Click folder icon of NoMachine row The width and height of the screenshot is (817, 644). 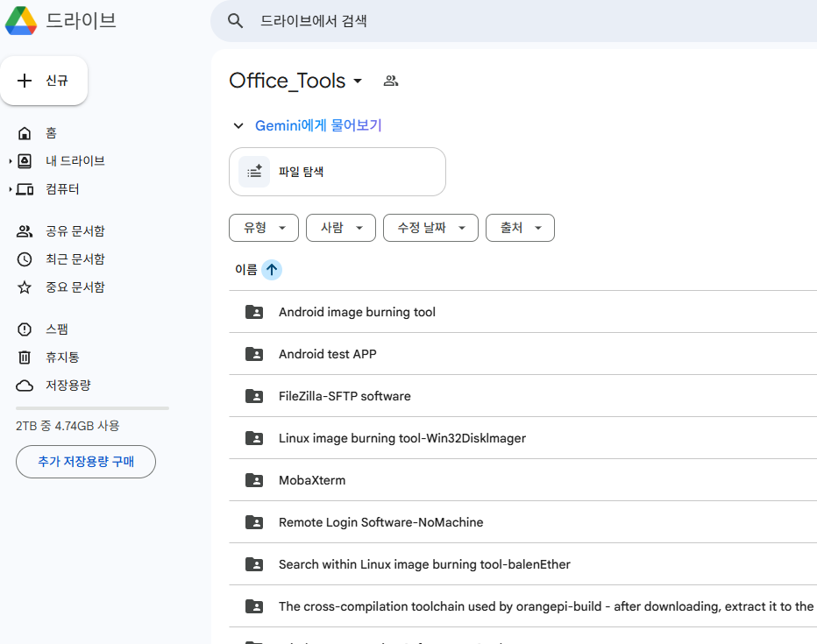(254, 523)
